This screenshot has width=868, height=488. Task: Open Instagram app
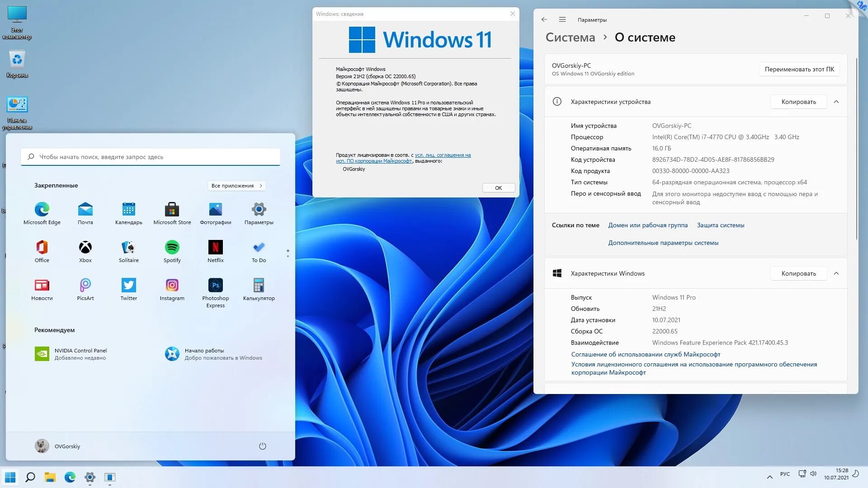pyautogui.click(x=172, y=285)
